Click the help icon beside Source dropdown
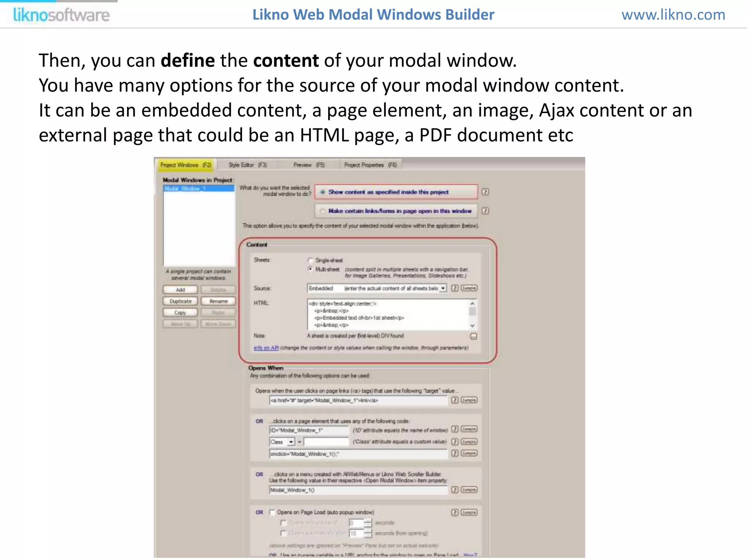 (454, 288)
